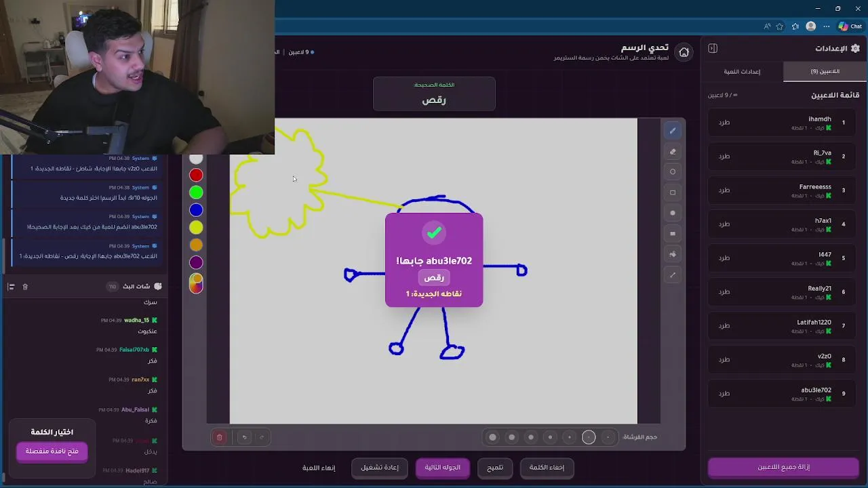Choose the largest brush size dot
The height and width of the screenshot is (488, 868).
pyautogui.click(x=493, y=437)
